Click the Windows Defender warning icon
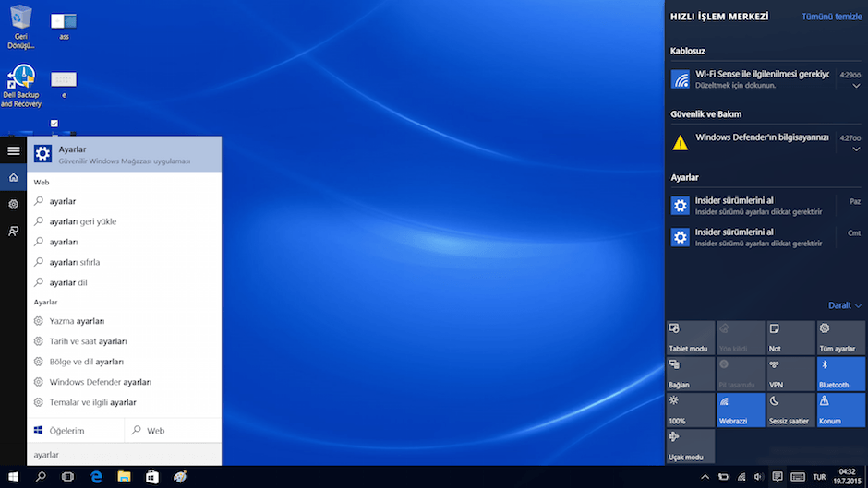This screenshot has height=488, width=868. coord(681,142)
